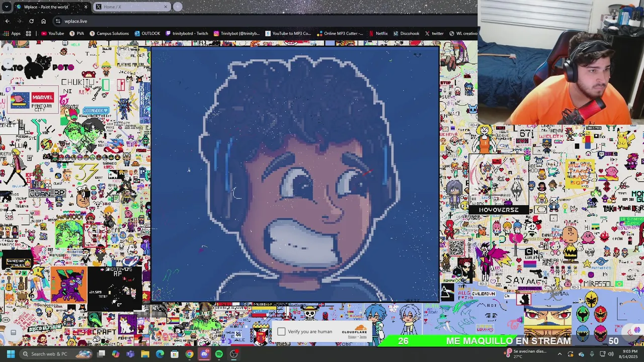The width and height of the screenshot is (644, 362).
Task: Open the tab groups grid icon
Action: pyautogui.click(x=29, y=34)
